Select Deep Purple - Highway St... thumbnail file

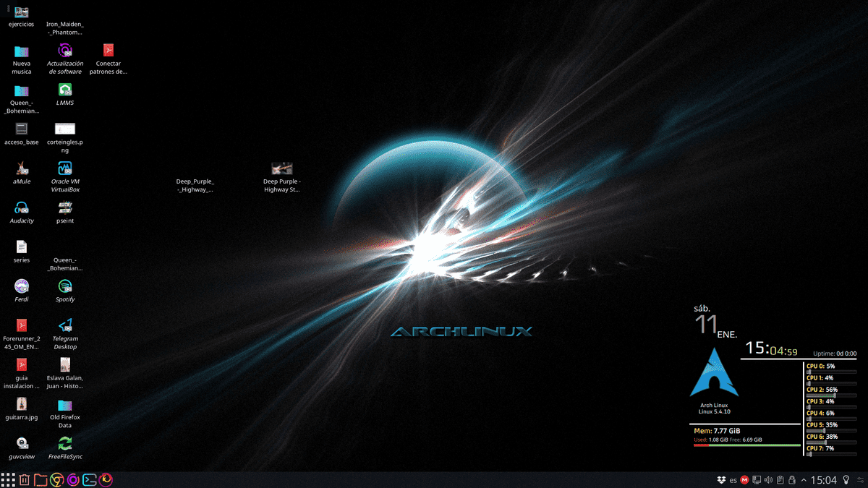(281, 177)
